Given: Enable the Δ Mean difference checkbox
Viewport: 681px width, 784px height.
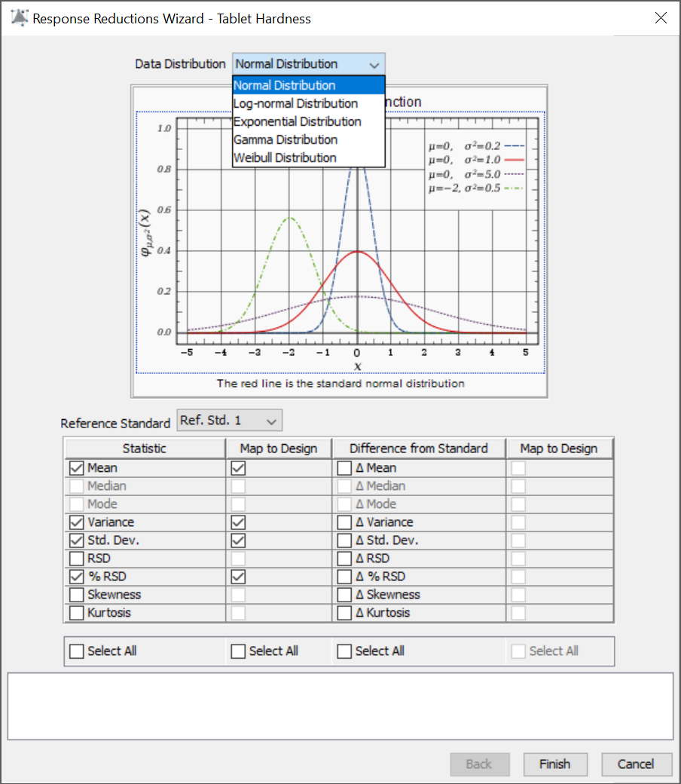Looking at the screenshot, I should 344,468.
